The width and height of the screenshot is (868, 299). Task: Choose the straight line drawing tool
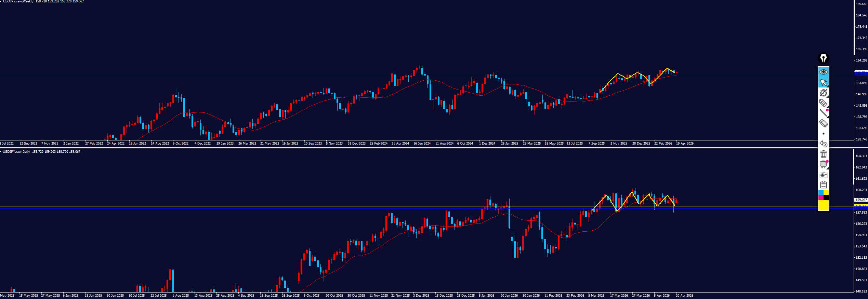point(823,113)
